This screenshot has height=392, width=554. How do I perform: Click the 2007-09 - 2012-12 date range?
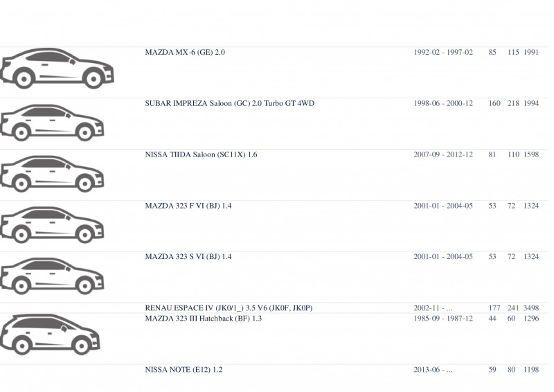point(443,155)
